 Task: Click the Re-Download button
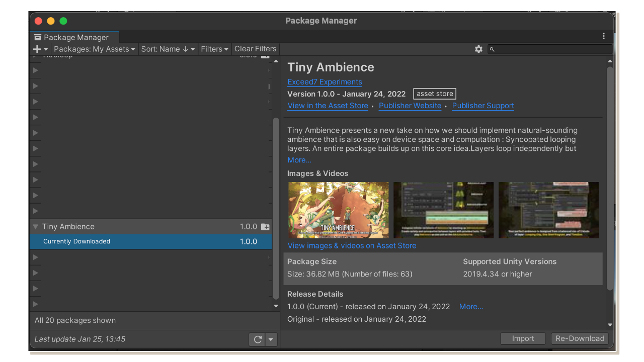[x=580, y=338]
